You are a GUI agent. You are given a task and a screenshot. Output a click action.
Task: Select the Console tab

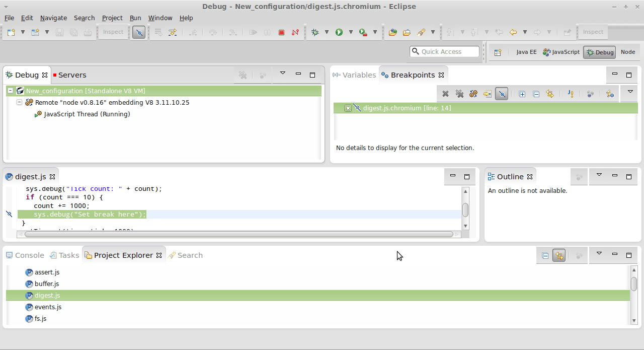pos(25,255)
